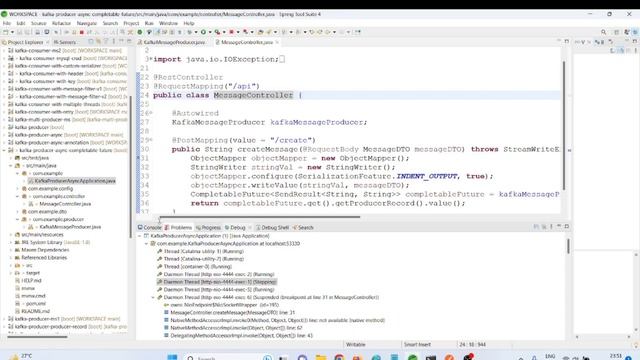640x360 pixels.
Task: Collapse the suspended Daemon Thread exec-6 node
Action: point(153,298)
